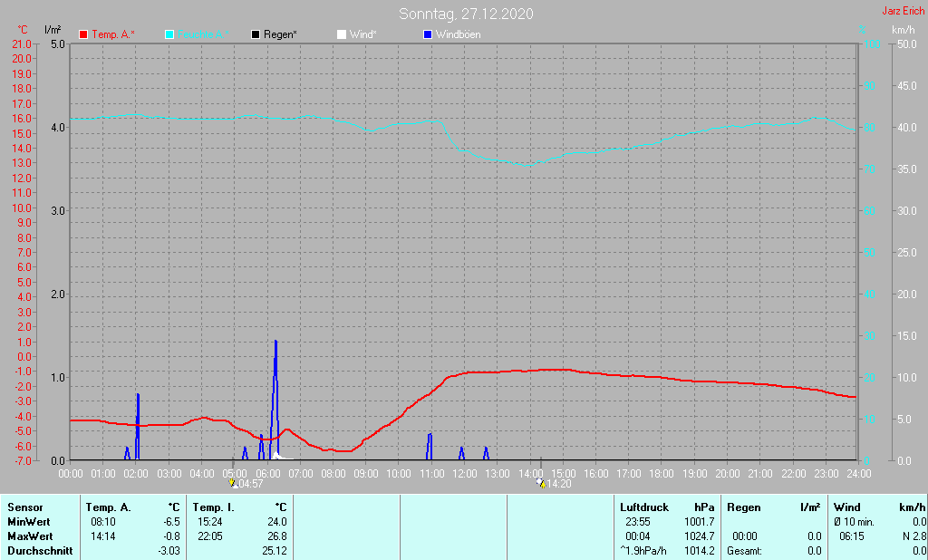Click the 'MaxWert' row label
The height and width of the screenshot is (560, 928).
pos(30,536)
